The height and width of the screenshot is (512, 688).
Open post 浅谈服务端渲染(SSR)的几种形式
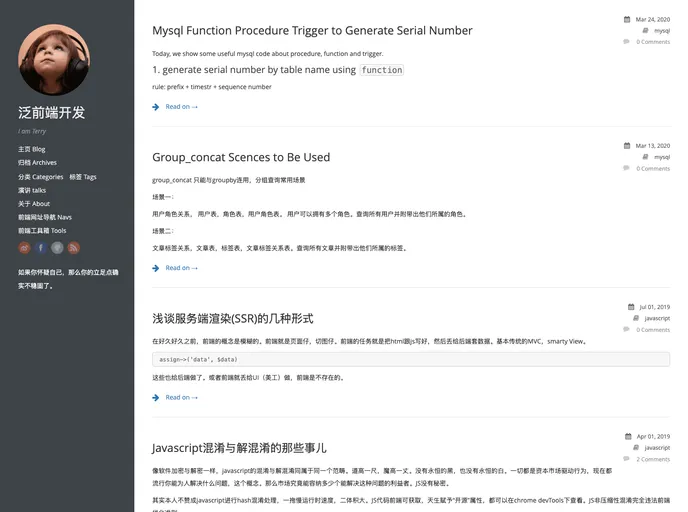[233, 319]
